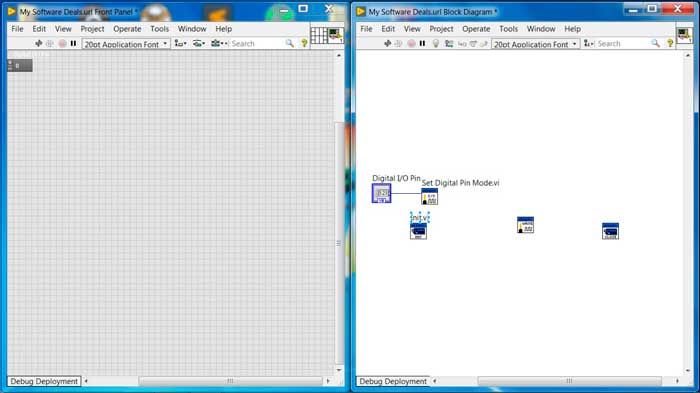This screenshot has width=700, height=393.
Task: Run the VI from the Block Diagram toolbar
Action: [387, 43]
